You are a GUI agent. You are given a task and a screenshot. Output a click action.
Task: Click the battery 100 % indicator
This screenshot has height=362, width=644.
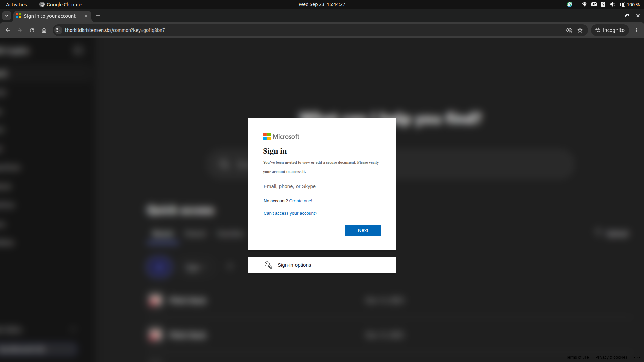[630, 4]
